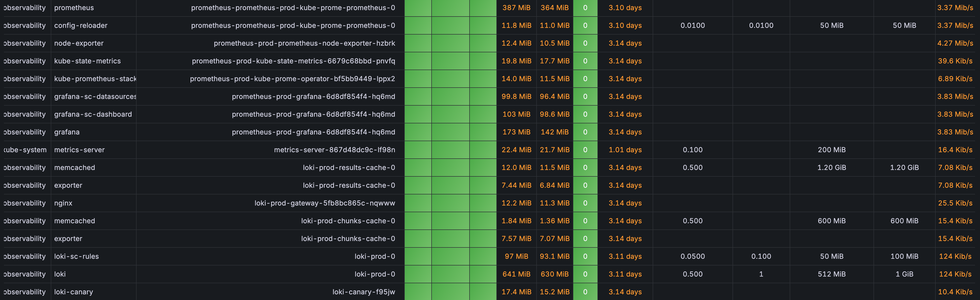Click the grafana-sc-dashboard container cell
This screenshot has width=980, height=300.
point(93,114)
